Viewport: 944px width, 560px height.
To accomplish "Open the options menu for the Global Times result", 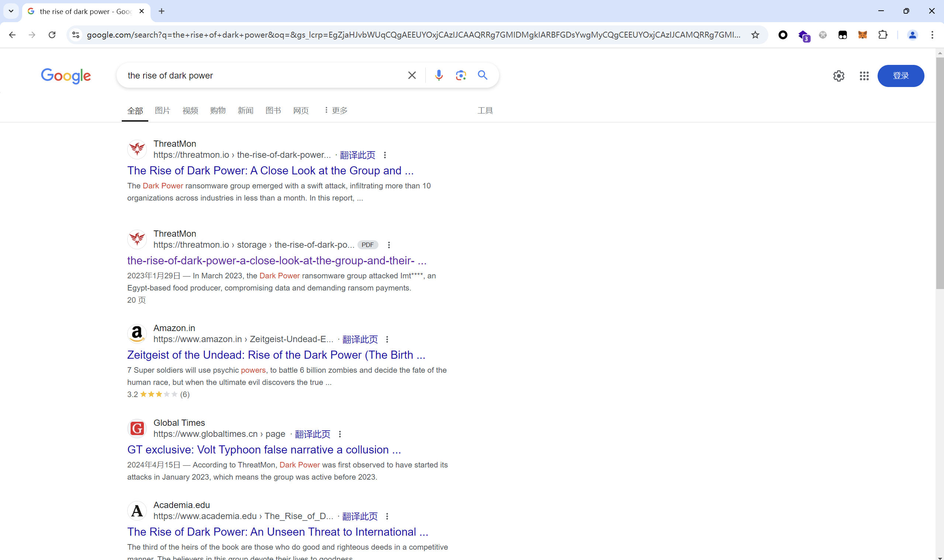I will [x=339, y=434].
